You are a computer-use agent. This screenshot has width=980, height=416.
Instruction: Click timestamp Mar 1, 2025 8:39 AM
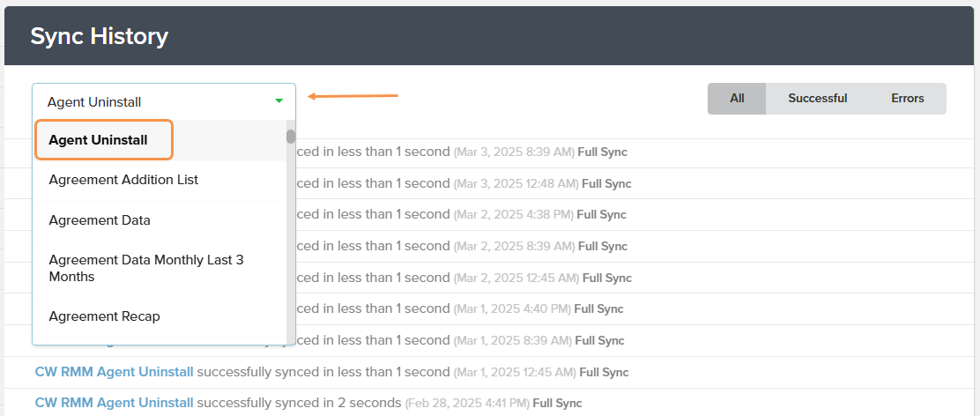tap(513, 341)
